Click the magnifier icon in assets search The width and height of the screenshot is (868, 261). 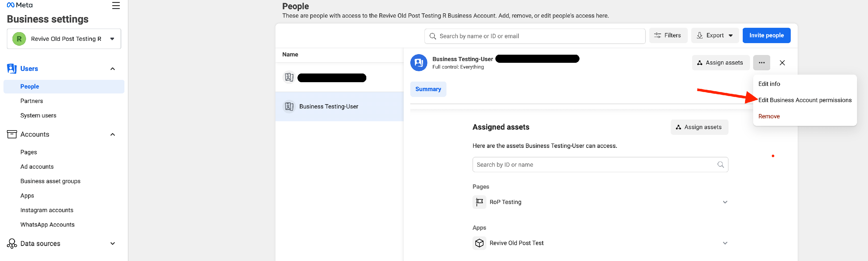click(720, 165)
